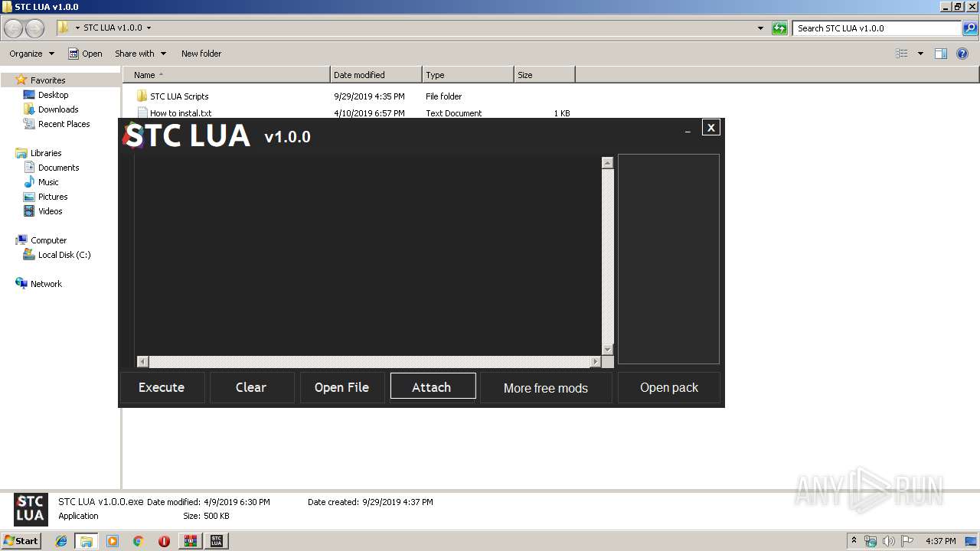Image resolution: width=980 pixels, height=551 pixels.
Task: Click the editor's vertical scrollbar up arrow
Action: pyautogui.click(x=607, y=162)
